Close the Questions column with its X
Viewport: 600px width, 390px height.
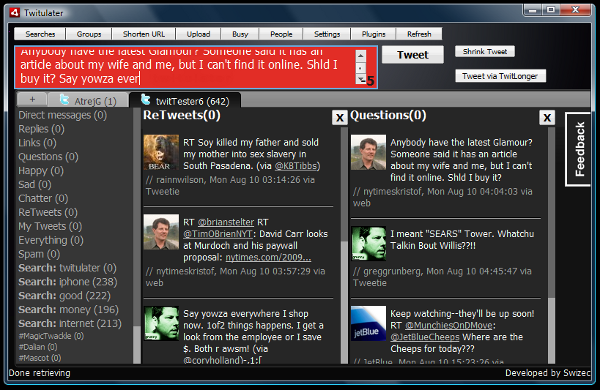click(547, 117)
